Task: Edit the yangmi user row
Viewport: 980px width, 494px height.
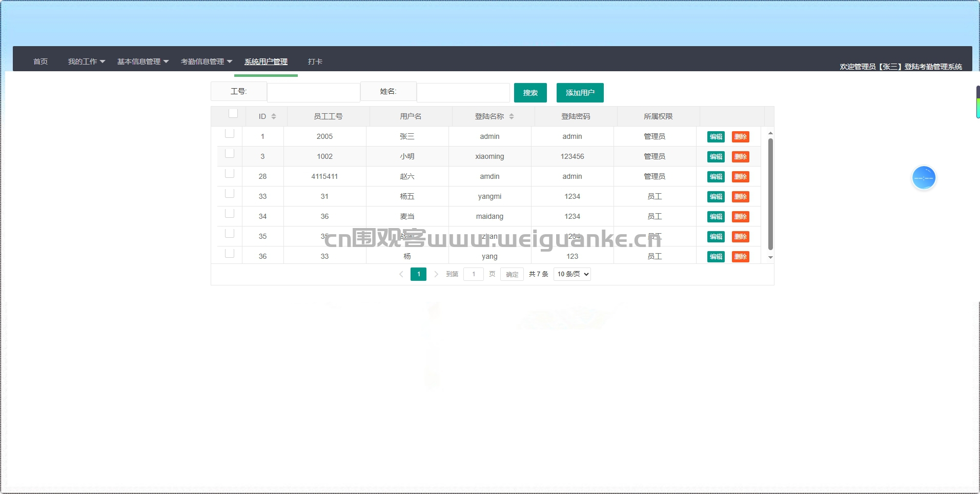Action: (716, 197)
